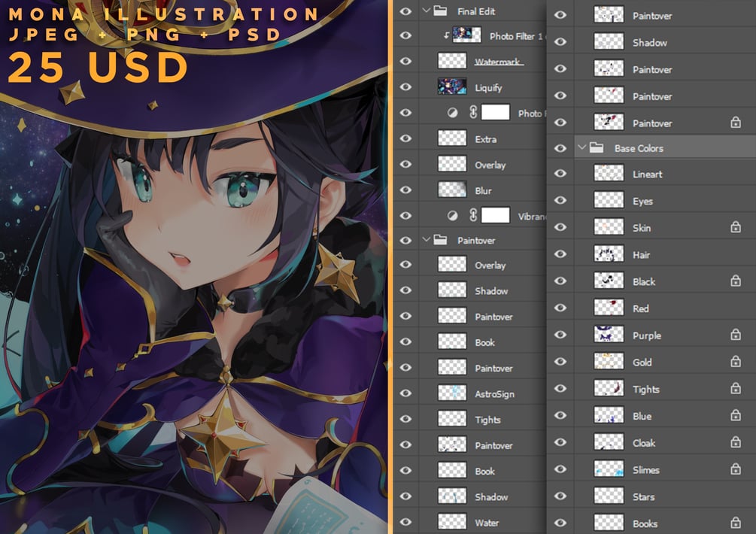This screenshot has height=534, width=756.
Task: Select the Final Edit group name
Action: click(476, 11)
